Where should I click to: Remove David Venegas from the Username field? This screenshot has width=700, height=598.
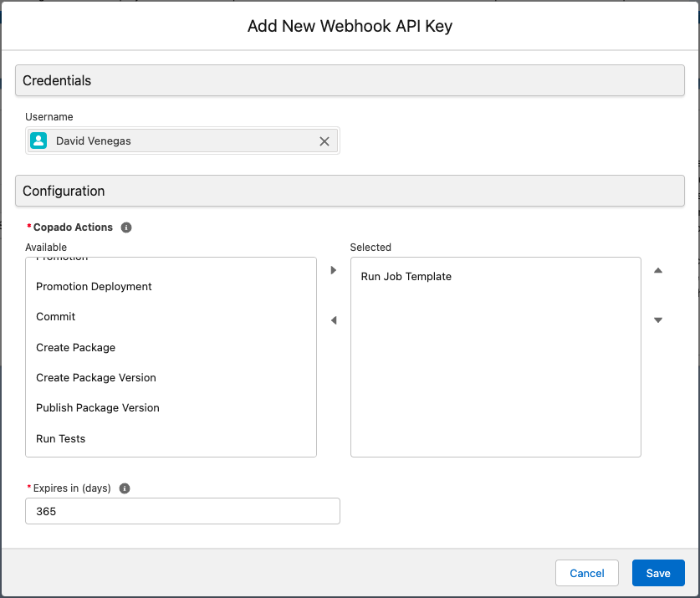click(324, 141)
